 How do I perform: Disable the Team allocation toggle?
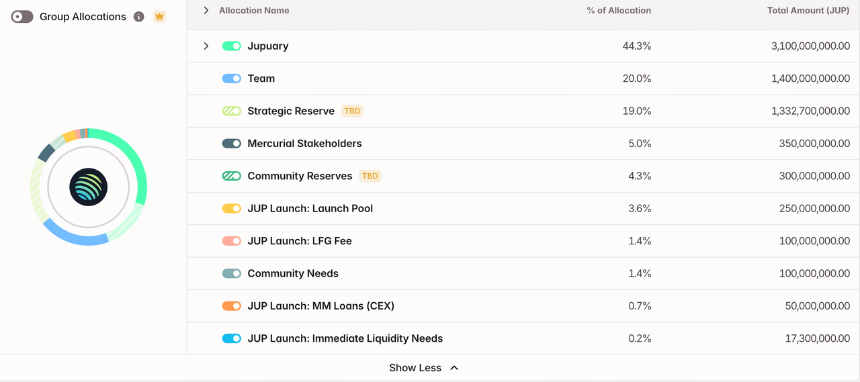point(231,78)
